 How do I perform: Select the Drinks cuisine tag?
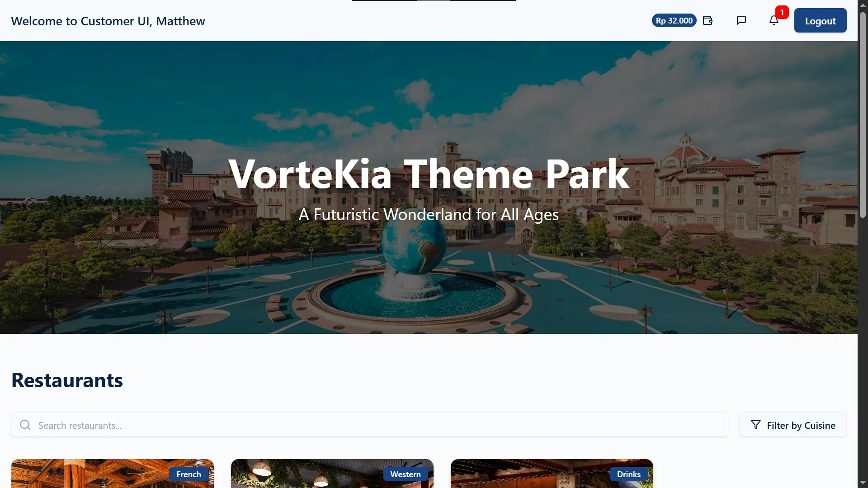pos(628,474)
